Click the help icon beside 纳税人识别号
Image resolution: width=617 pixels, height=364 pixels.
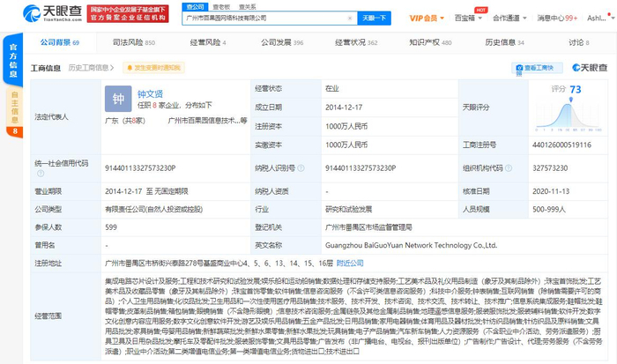click(301, 168)
